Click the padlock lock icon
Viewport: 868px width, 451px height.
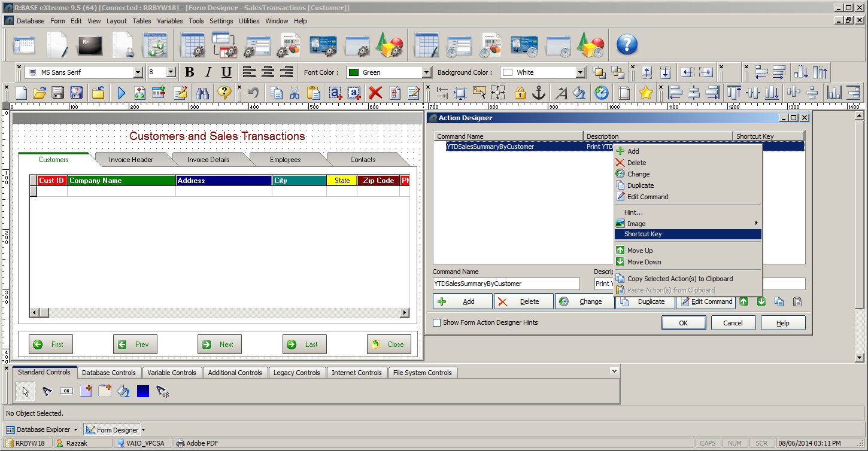click(x=520, y=93)
